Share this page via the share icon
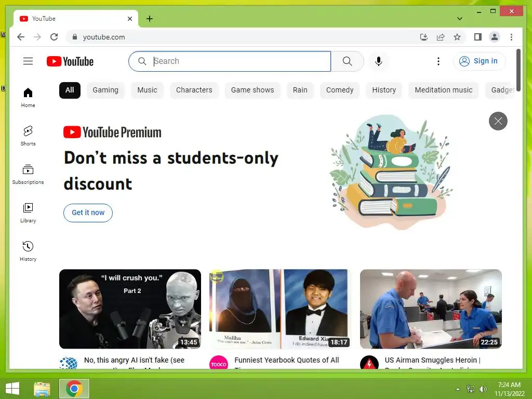Screen dimensions: 532x399 click(441, 37)
